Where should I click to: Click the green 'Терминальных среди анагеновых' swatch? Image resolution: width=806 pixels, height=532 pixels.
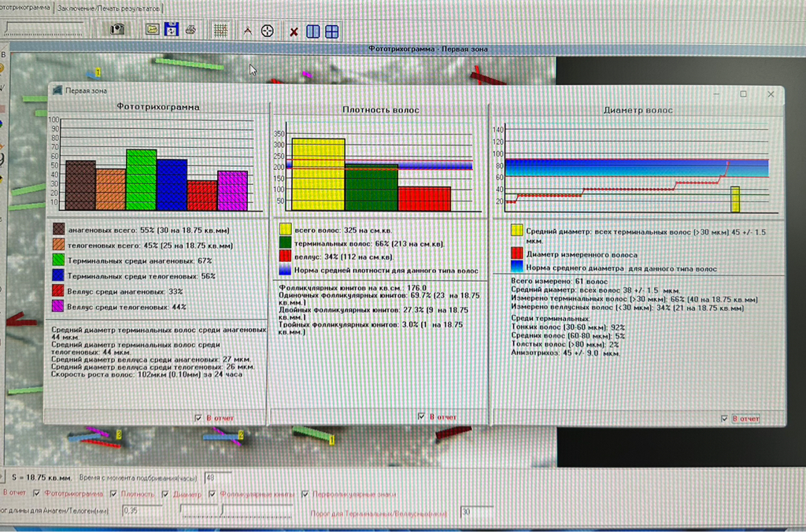pyautogui.click(x=58, y=260)
